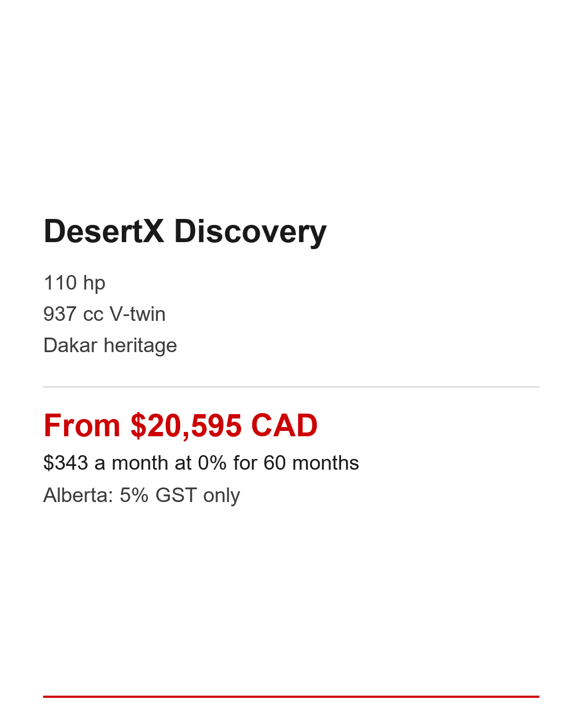Click the red From $20,595 CAD price
This screenshot has width=582, height=728.
tap(181, 425)
